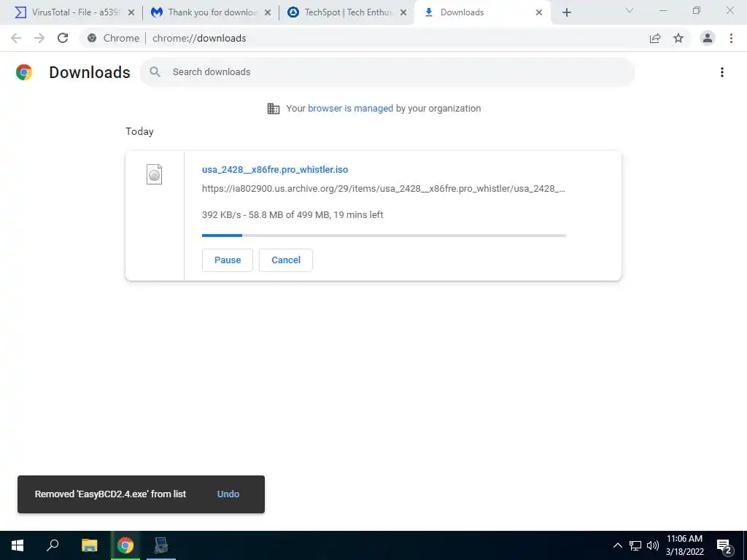This screenshot has width=747, height=560.
Task: Switch to the TechSpot tab
Action: [x=348, y=12]
